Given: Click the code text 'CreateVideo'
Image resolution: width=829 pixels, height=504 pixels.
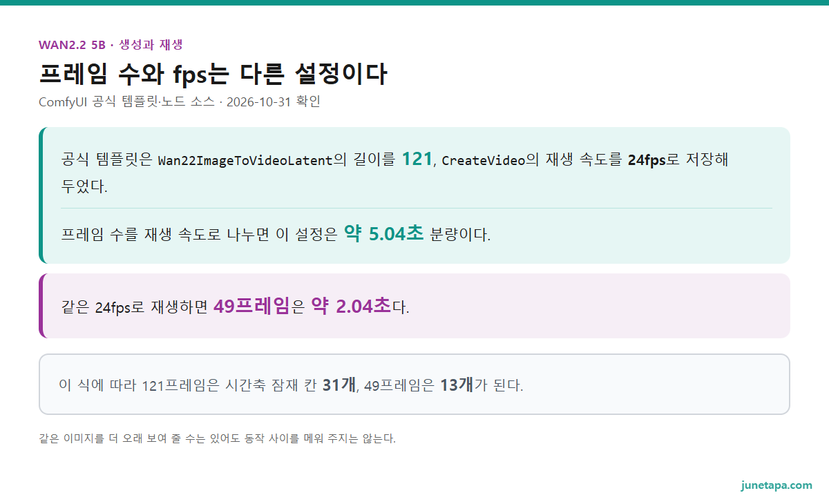Looking at the screenshot, I should click(482, 161).
